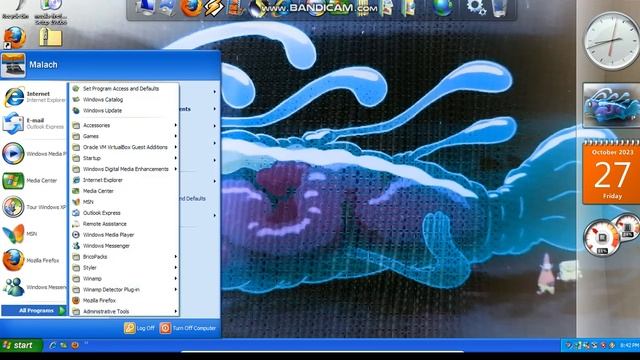Open Set Program Access and Defaults
Screen dimensions: 640x360
click(124, 89)
